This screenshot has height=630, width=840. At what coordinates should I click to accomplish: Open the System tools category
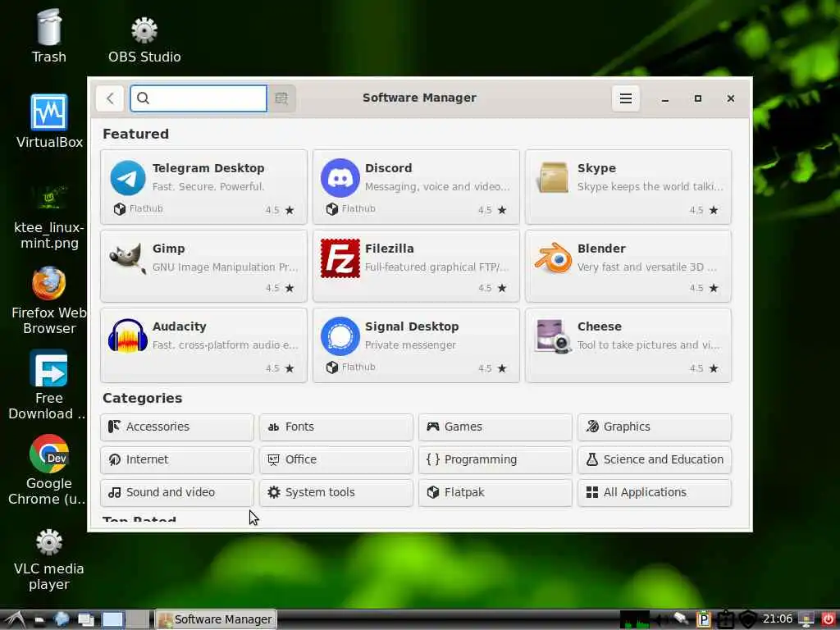click(x=336, y=492)
